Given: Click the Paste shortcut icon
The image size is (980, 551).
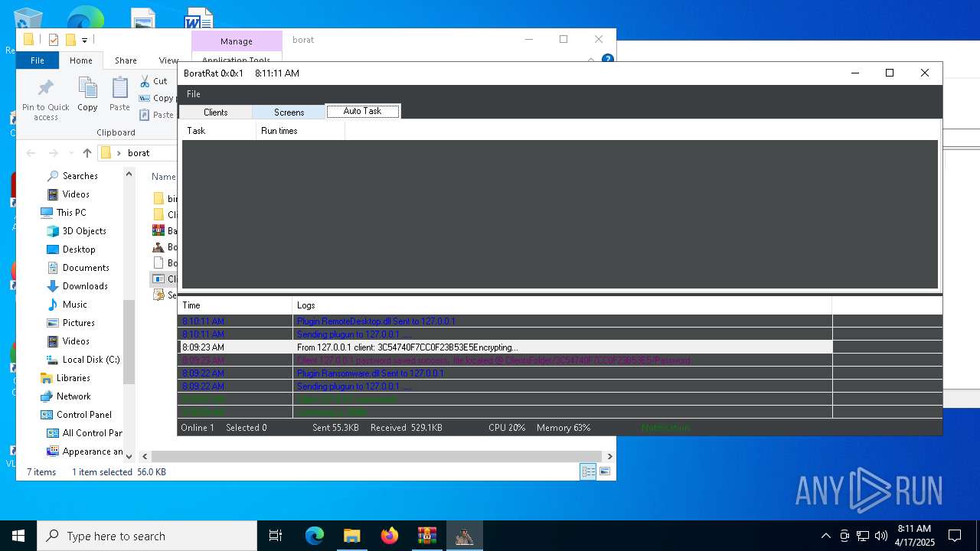Looking at the screenshot, I should pos(145,115).
